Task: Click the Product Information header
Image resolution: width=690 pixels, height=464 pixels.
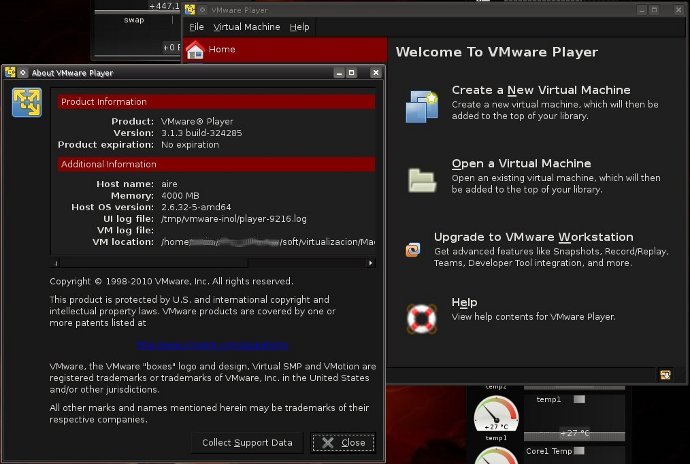Action: [216, 102]
